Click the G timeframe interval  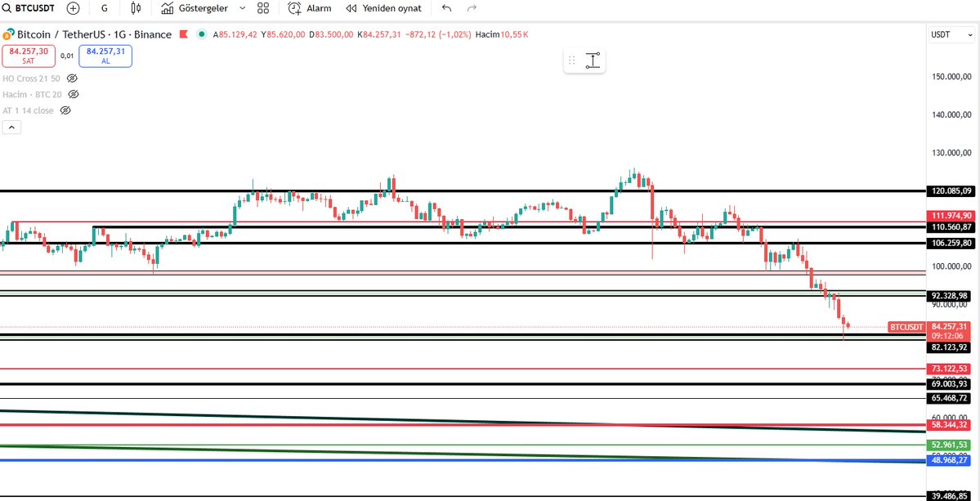[103, 8]
